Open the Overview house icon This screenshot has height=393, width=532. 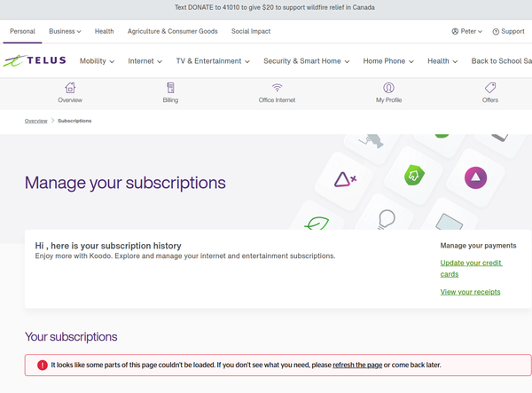tap(70, 88)
